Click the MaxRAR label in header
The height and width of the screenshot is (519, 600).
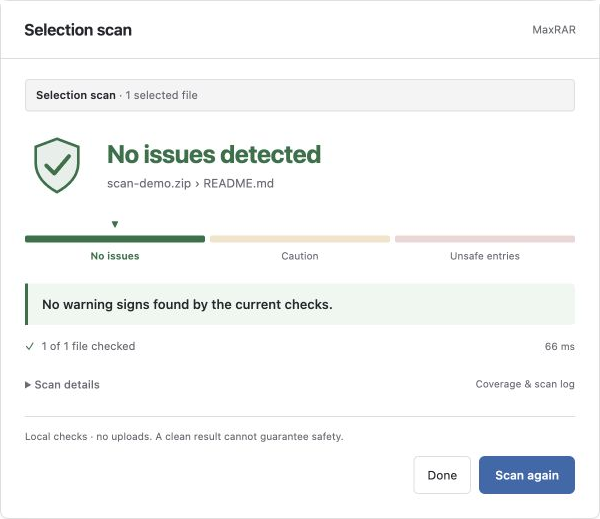(554, 30)
